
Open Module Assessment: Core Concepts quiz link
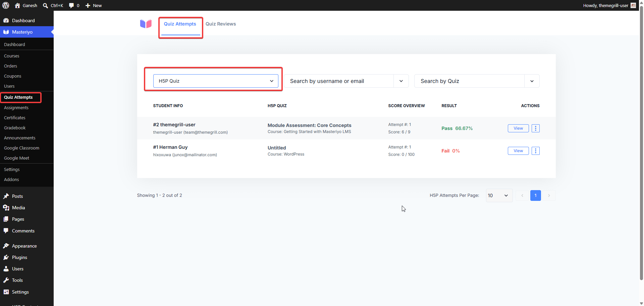tap(309, 125)
